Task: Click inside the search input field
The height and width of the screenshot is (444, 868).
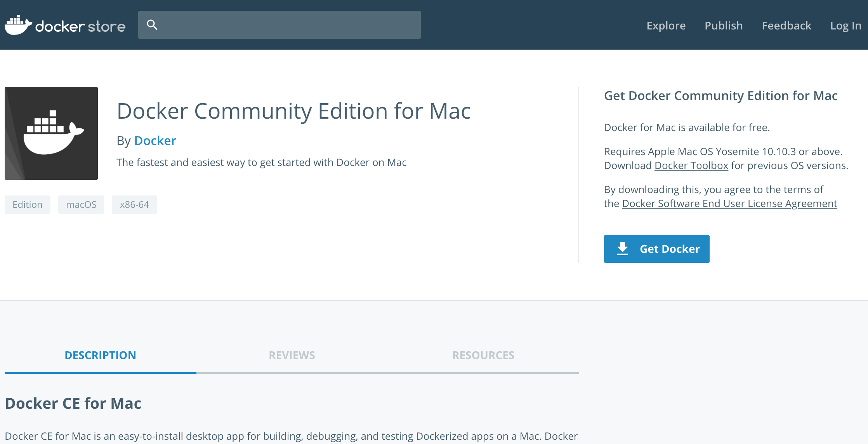Action: pos(279,24)
